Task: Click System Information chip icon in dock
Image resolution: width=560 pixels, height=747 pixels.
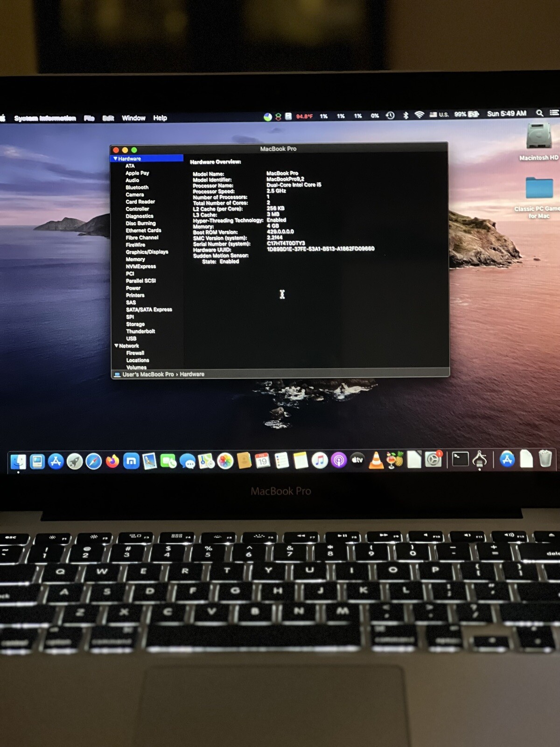Action: pos(480,460)
